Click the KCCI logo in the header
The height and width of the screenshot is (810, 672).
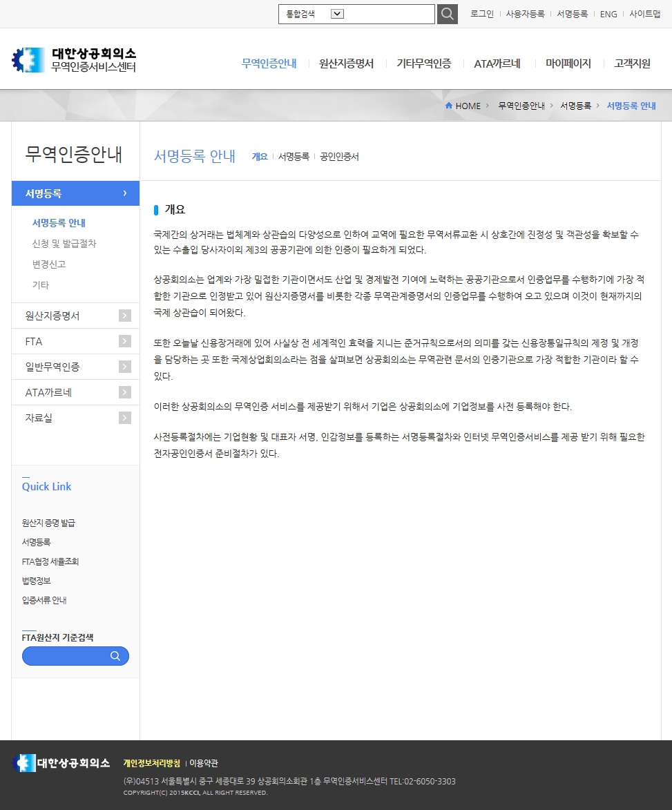74,60
